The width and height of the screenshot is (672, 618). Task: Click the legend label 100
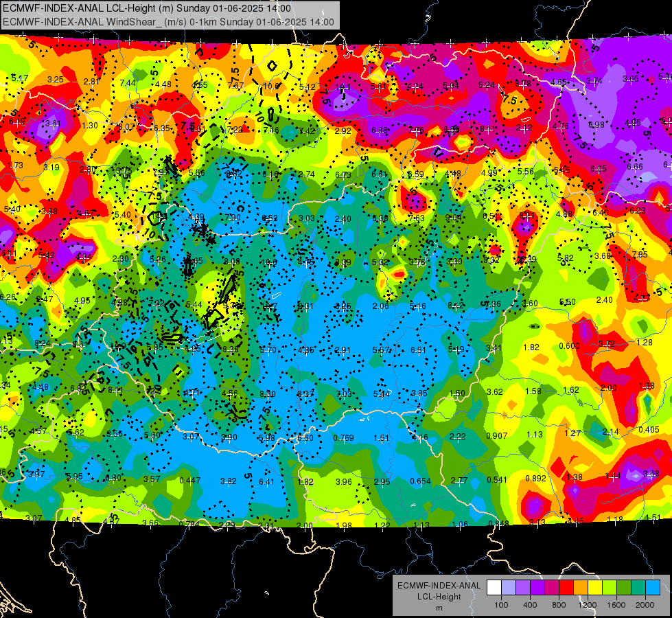coord(501,605)
